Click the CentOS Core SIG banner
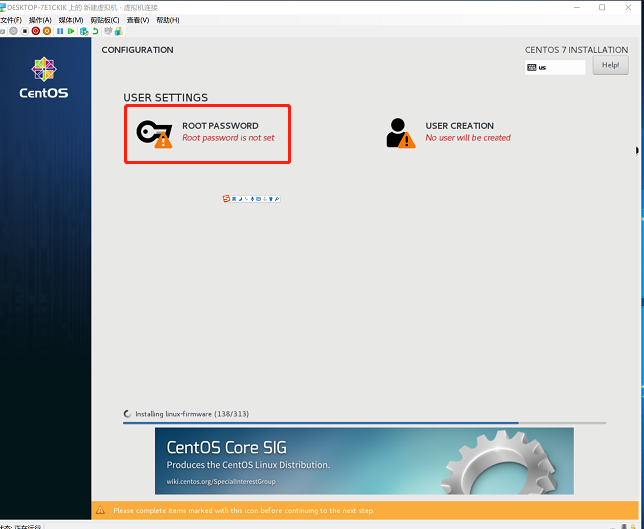The width and height of the screenshot is (644, 529). 364,461
